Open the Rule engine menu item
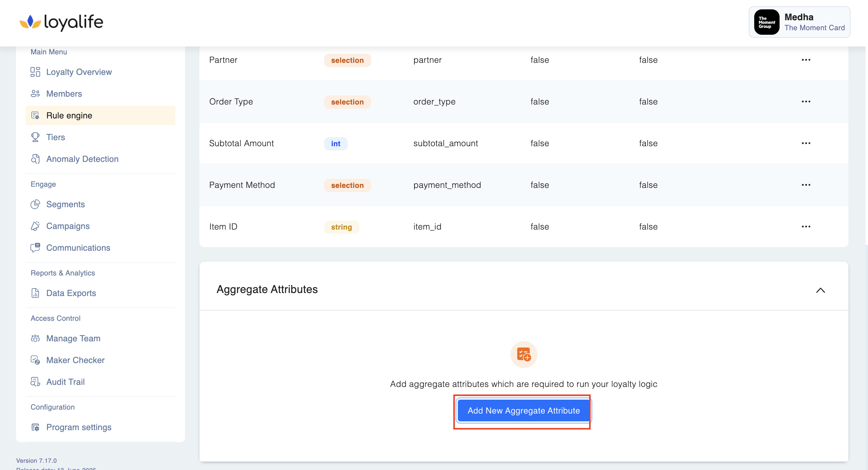The width and height of the screenshot is (868, 470). (69, 115)
